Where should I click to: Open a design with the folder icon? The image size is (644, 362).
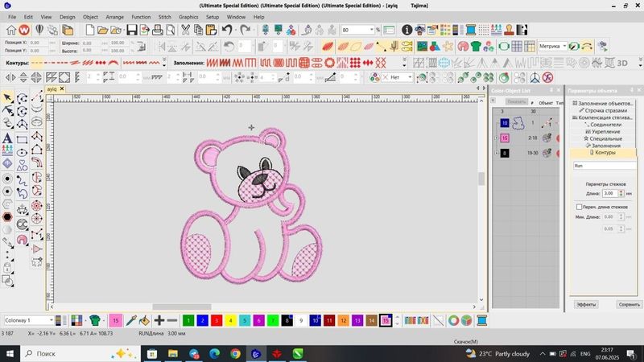(102, 30)
